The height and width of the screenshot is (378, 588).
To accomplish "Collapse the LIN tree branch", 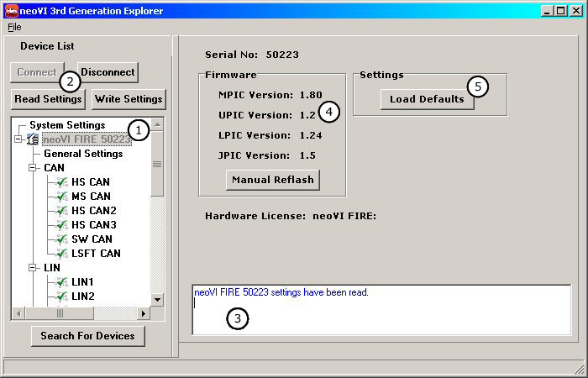I will (33, 268).
